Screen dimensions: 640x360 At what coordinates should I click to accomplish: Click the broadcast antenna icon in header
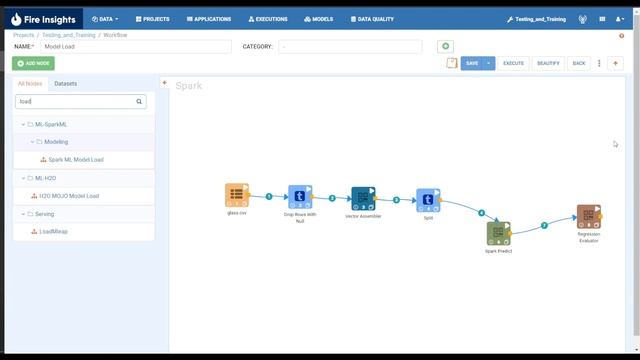click(582, 19)
